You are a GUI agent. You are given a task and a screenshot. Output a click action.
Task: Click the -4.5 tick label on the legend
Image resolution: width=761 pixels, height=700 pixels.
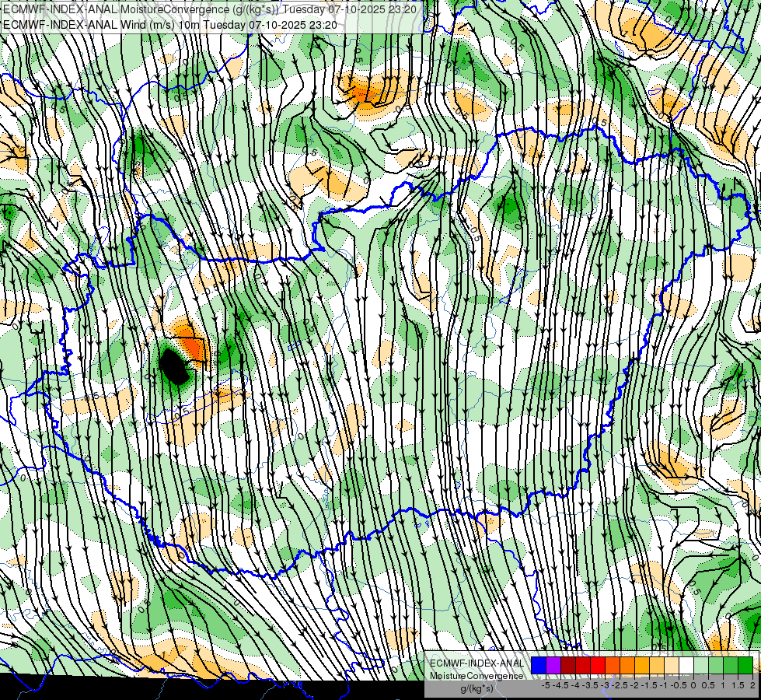[x=560, y=685]
